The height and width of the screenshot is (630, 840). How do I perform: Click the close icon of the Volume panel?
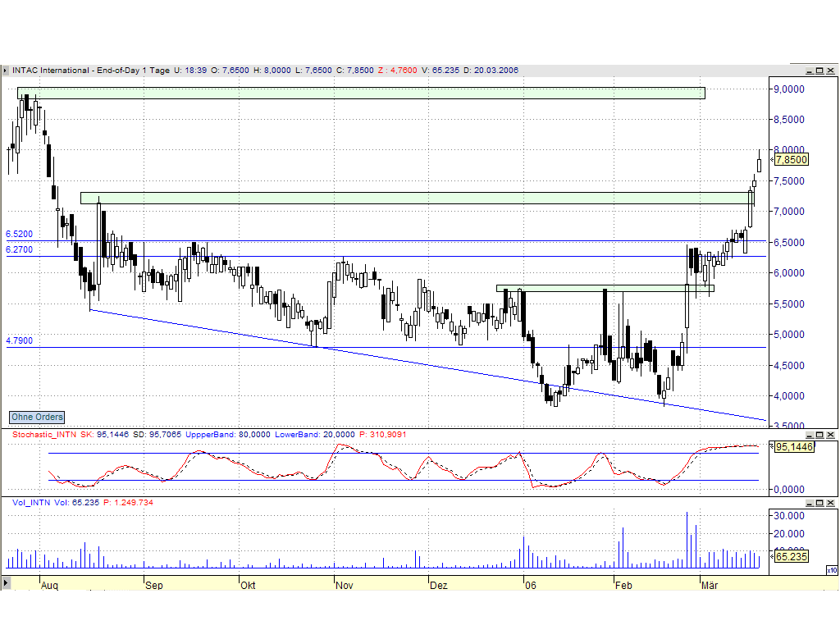pyautogui.click(x=829, y=501)
